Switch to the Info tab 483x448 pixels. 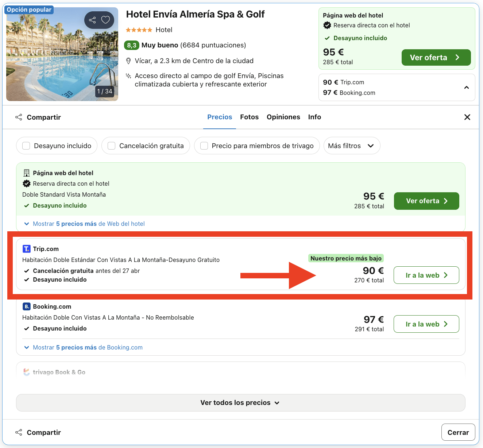pos(314,117)
